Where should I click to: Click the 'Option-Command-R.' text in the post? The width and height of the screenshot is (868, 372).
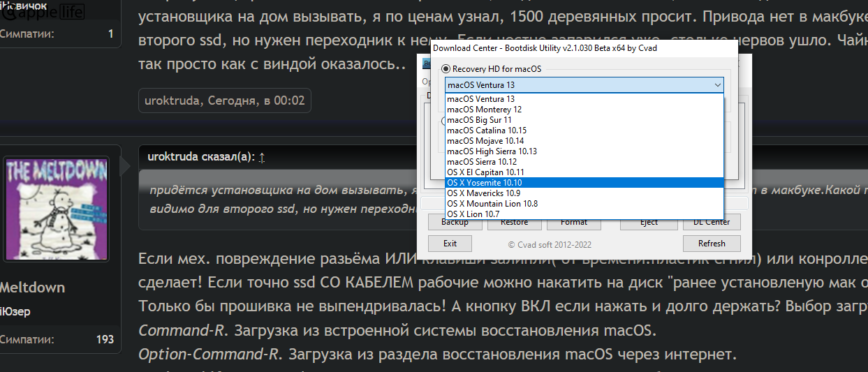coord(209,355)
